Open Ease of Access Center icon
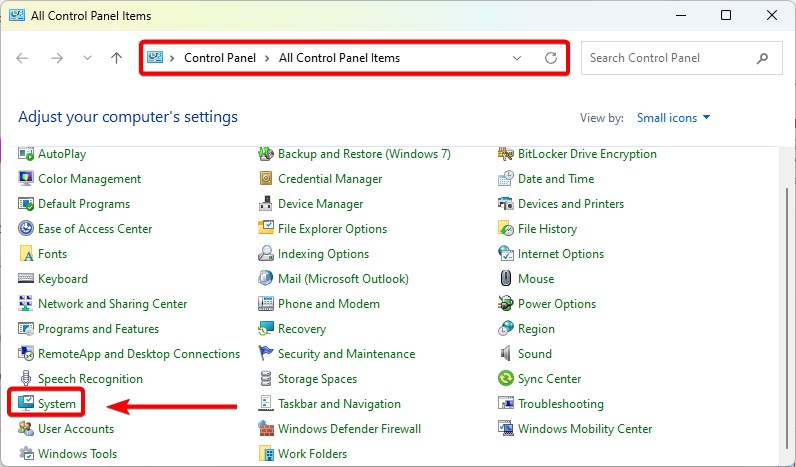796x467 pixels. tap(25, 228)
